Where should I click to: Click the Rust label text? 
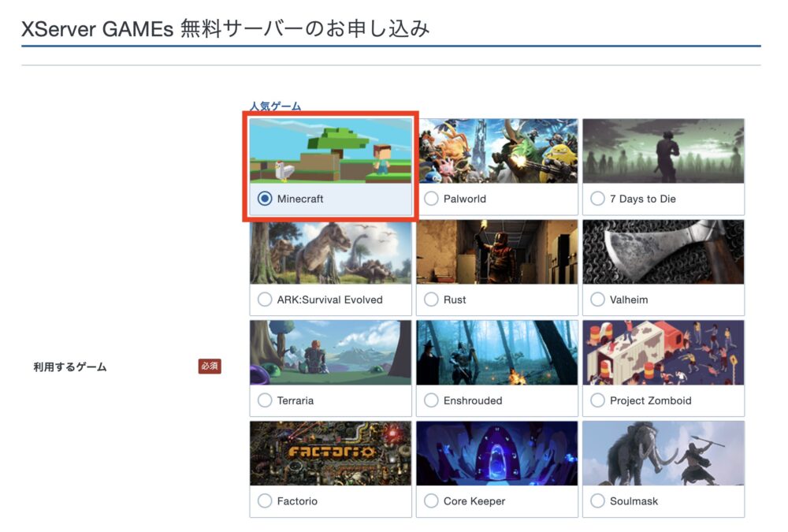(455, 299)
